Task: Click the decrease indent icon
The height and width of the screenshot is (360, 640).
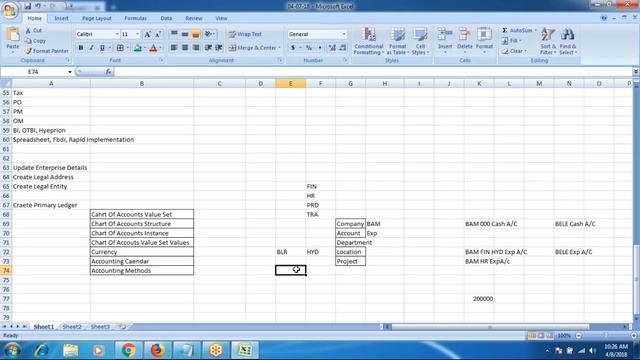Action: (208, 48)
